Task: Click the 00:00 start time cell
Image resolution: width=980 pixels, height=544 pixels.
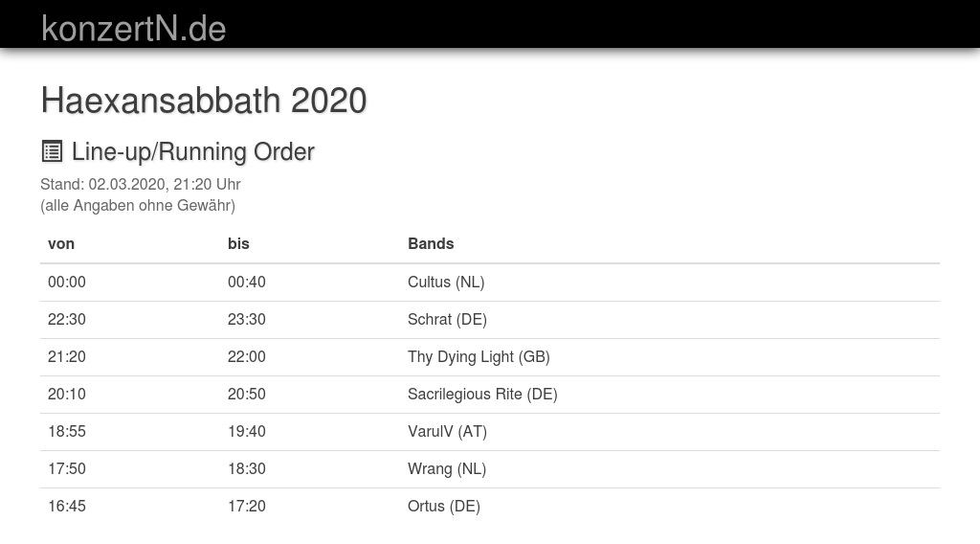Action: (x=67, y=282)
